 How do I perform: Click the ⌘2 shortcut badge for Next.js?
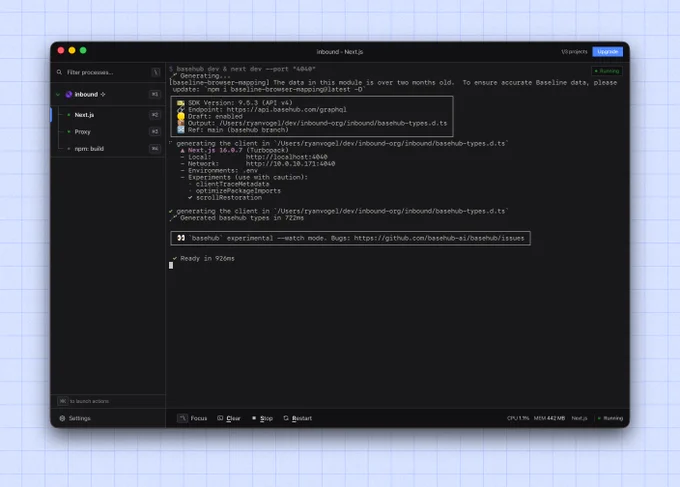pyautogui.click(x=155, y=115)
